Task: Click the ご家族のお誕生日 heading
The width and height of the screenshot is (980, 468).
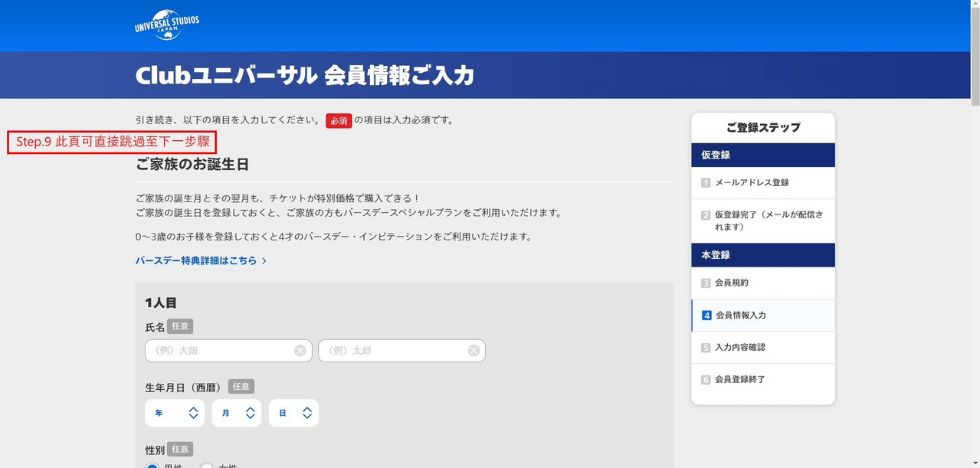Action: point(192,165)
